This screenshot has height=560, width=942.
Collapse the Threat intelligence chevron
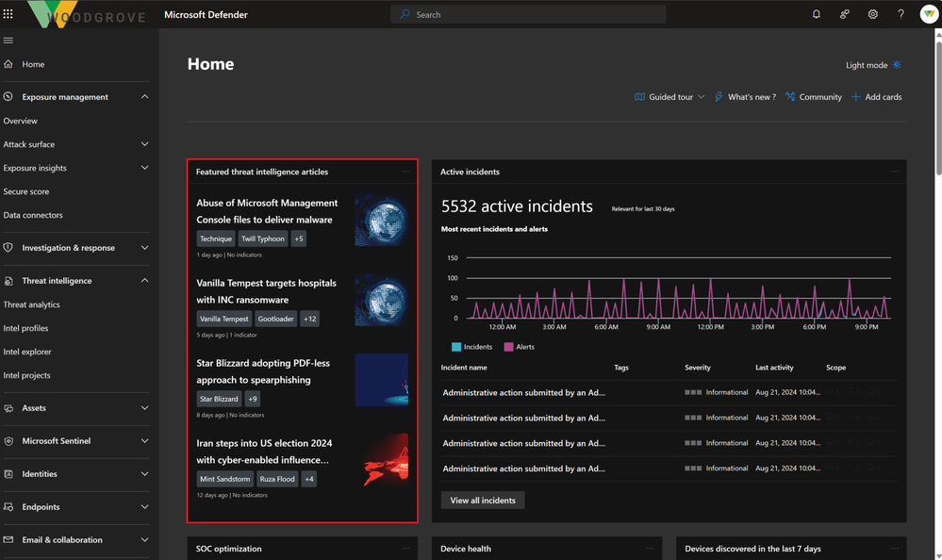pyautogui.click(x=145, y=280)
